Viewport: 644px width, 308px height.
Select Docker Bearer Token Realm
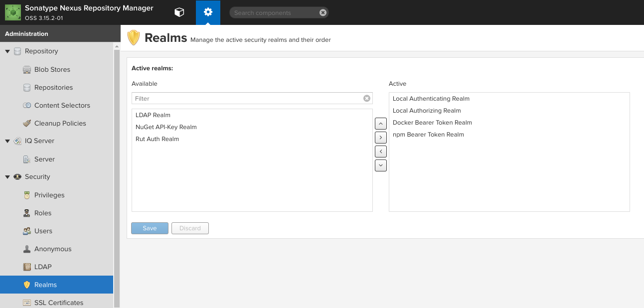[509, 123]
